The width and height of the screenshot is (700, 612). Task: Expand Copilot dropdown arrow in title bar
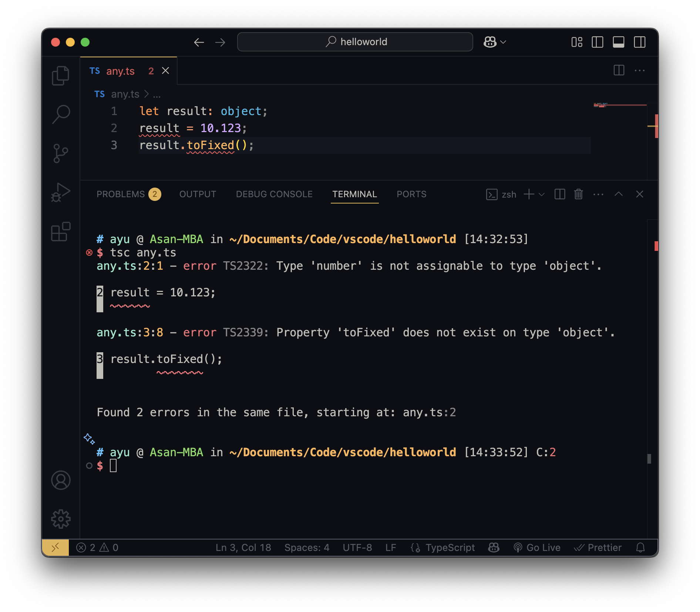tap(503, 42)
